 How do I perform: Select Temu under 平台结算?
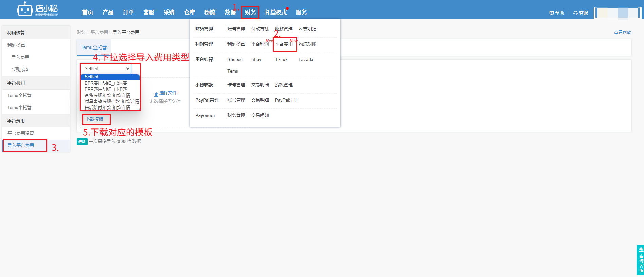pyautogui.click(x=233, y=71)
